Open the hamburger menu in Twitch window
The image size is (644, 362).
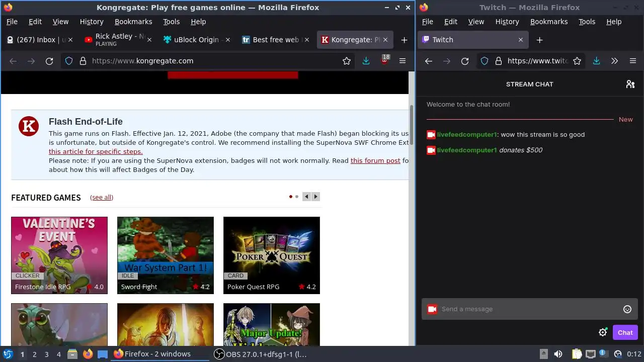click(633, 61)
